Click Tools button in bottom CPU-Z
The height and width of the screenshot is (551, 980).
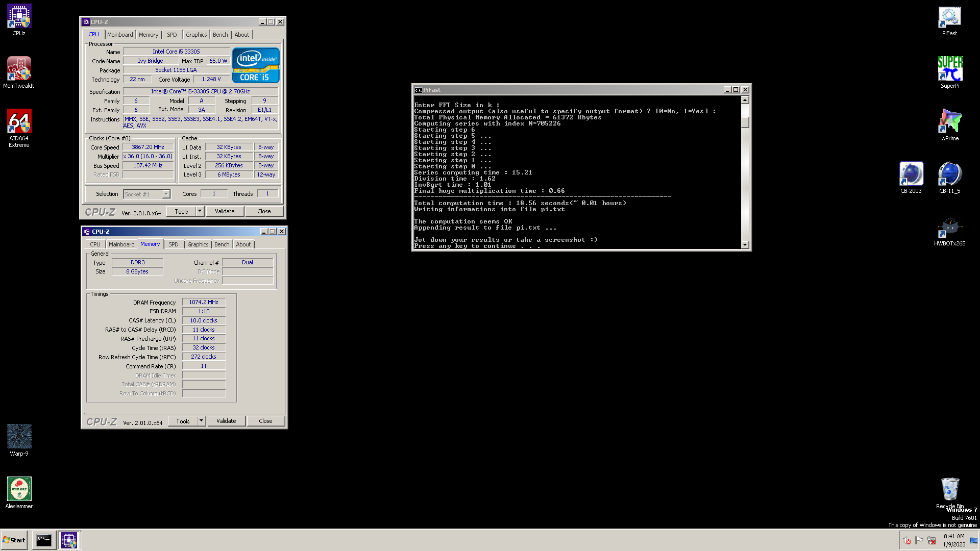click(183, 421)
